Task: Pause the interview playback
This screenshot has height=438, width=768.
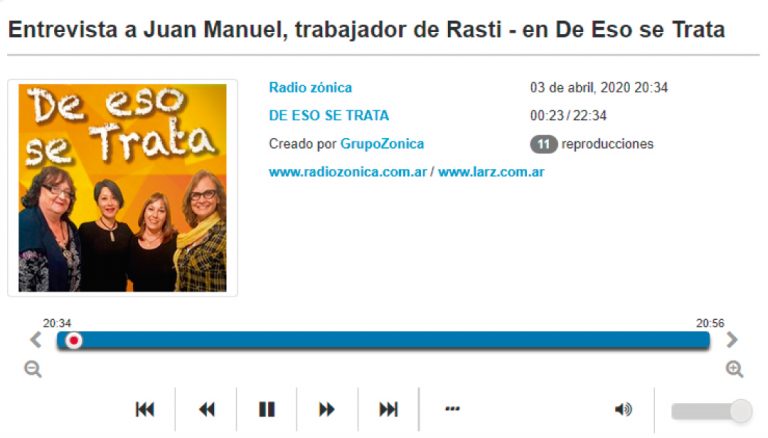Action: pos(267,409)
